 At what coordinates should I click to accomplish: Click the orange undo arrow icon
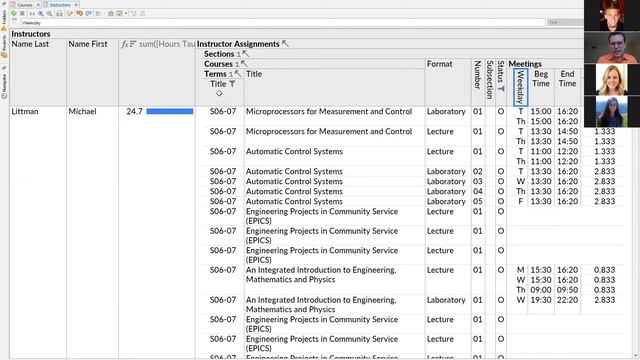[80, 13]
